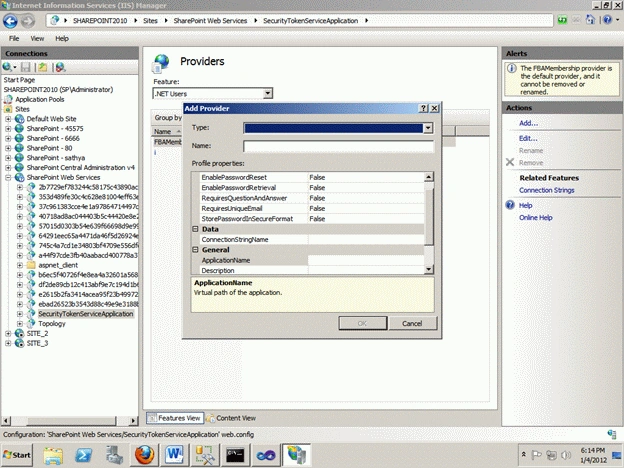Image resolution: width=624 pixels, height=468 pixels.
Task: Open the View menu
Action: click(37, 39)
